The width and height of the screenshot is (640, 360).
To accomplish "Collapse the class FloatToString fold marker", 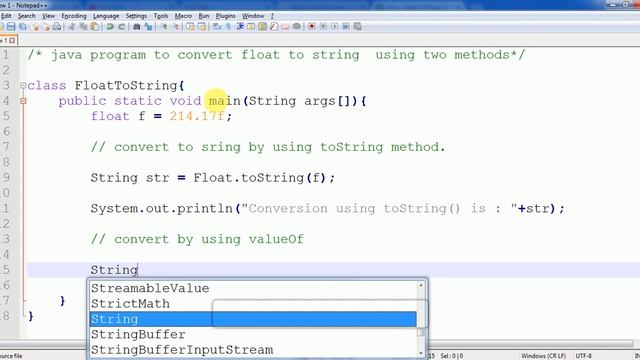I will (x=23, y=86).
